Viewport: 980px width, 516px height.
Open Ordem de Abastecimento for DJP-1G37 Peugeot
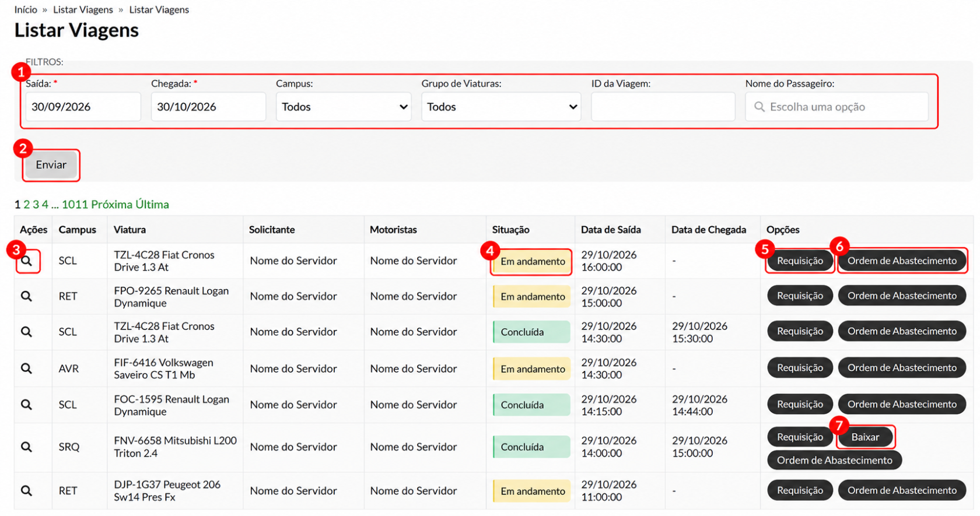[902, 490]
